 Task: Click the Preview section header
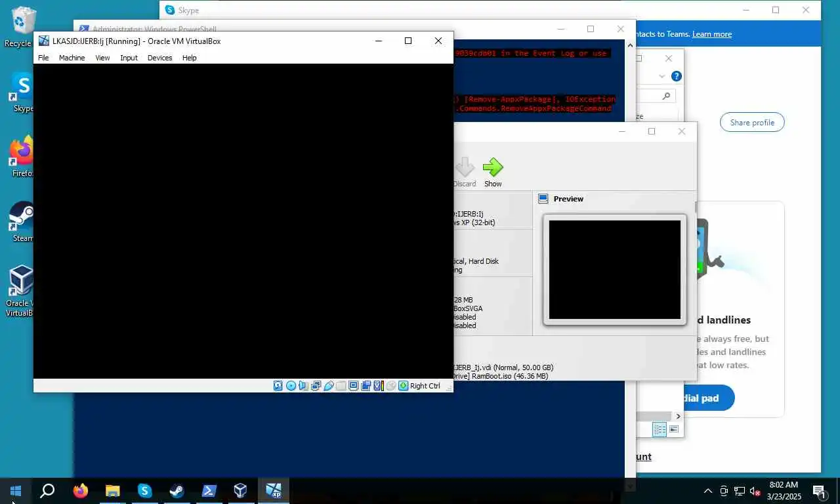[x=568, y=199]
